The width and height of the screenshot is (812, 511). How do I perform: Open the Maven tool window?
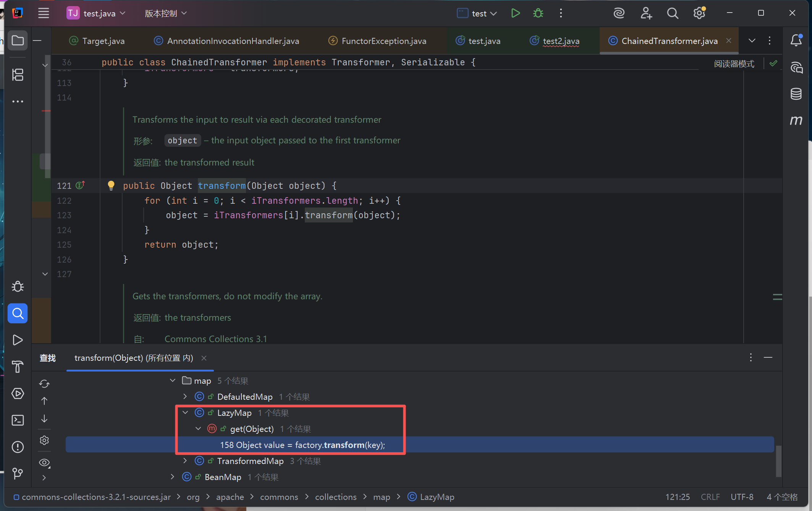click(796, 120)
